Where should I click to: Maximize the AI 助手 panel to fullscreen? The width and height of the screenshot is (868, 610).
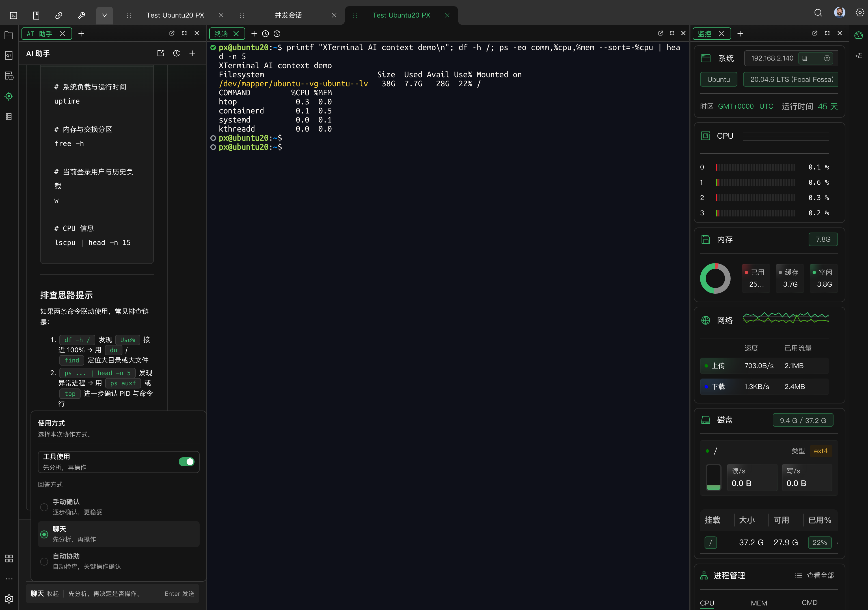(x=185, y=33)
